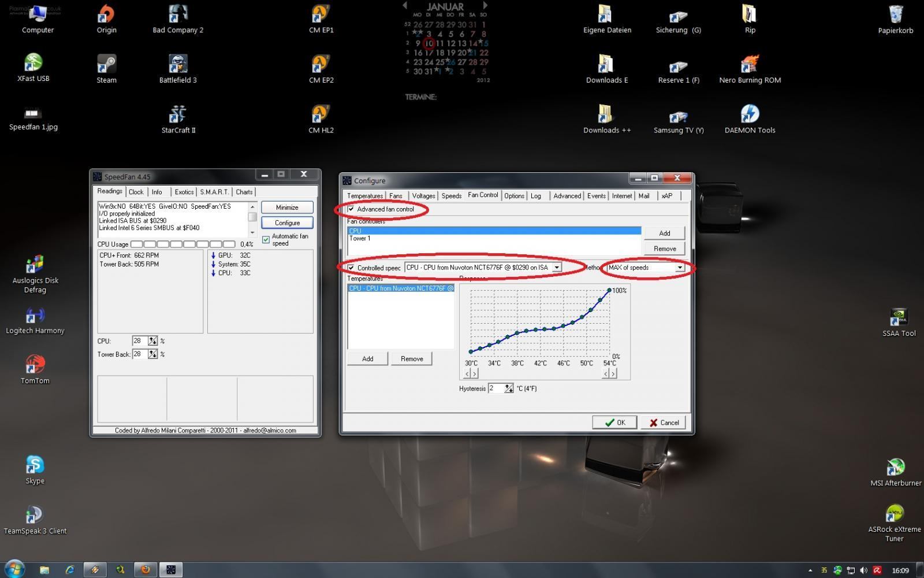Viewport: 924px width, 578px height.
Task: Toggle Advanced fan control checkbox
Action: [x=351, y=209]
